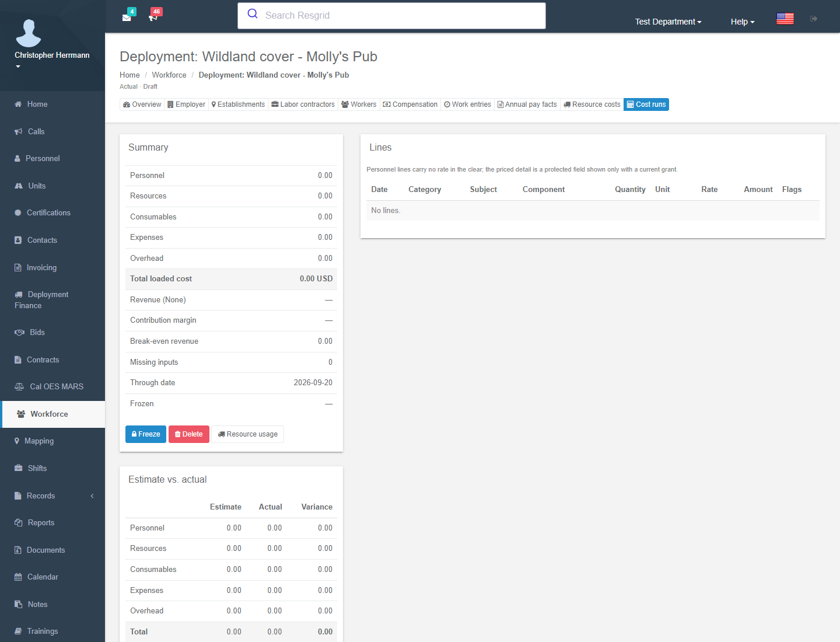Image resolution: width=840 pixels, height=642 pixels.
Task: Click the user avatar icon
Action: tap(29, 33)
